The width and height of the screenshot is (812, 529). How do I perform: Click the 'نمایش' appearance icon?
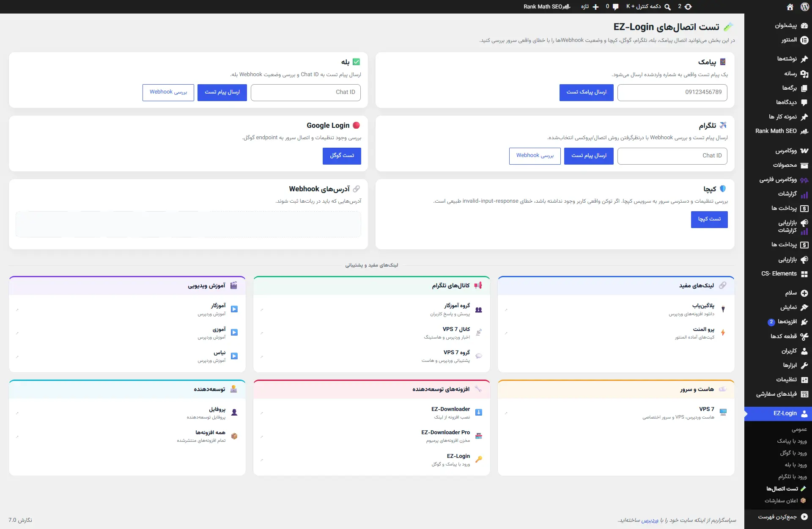pos(804,308)
